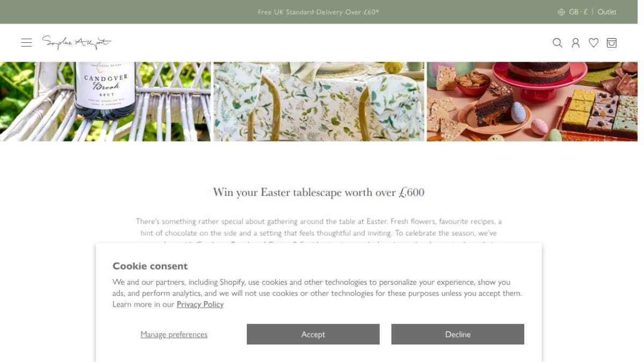Click the free UK delivery banner
This screenshot has height=362, width=644.
click(318, 12)
